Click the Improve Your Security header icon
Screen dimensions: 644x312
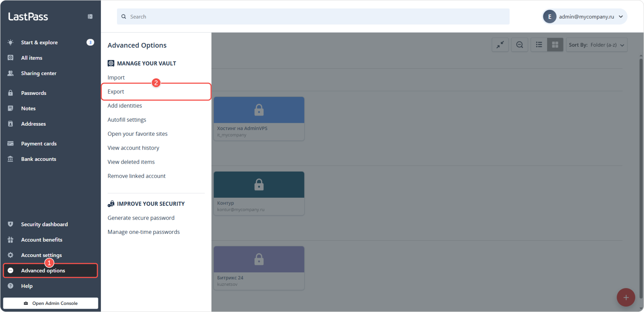point(111,204)
